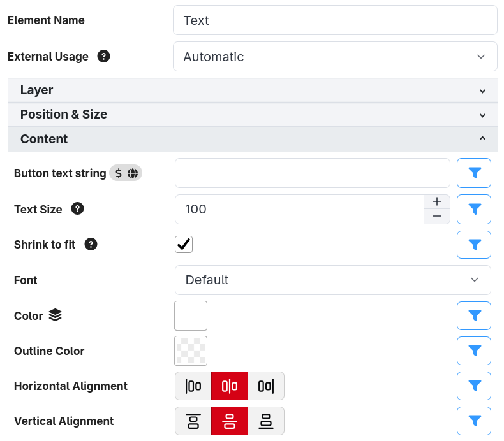
Task: Open filter for Vertical Alignment
Action: (x=474, y=421)
